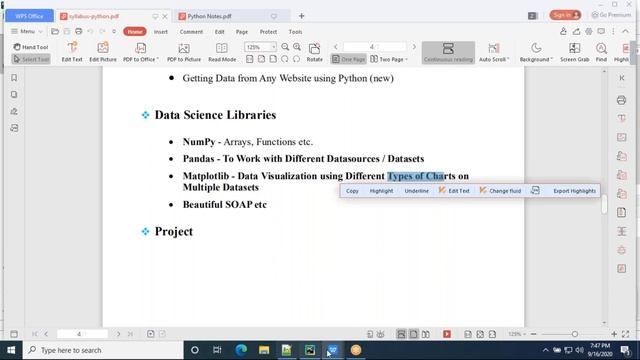
Task: Click zoom-out minus beside slider
Action: point(533,334)
